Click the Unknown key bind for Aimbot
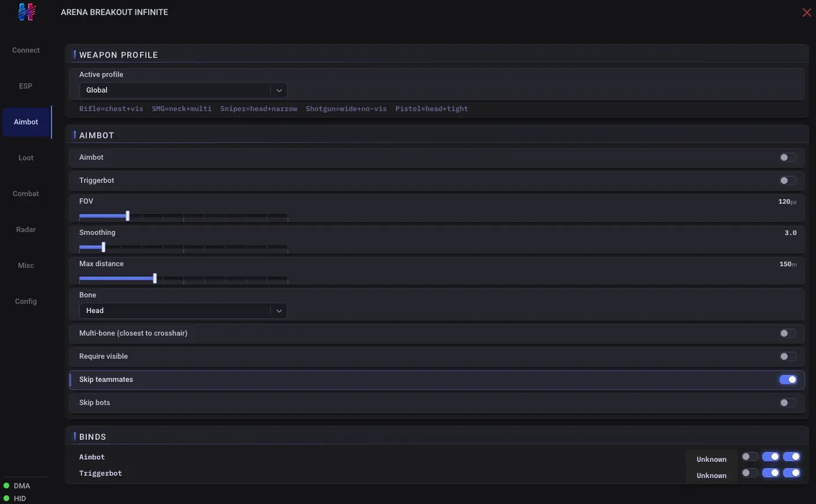This screenshot has width=816, height=504. click(711, 459)
